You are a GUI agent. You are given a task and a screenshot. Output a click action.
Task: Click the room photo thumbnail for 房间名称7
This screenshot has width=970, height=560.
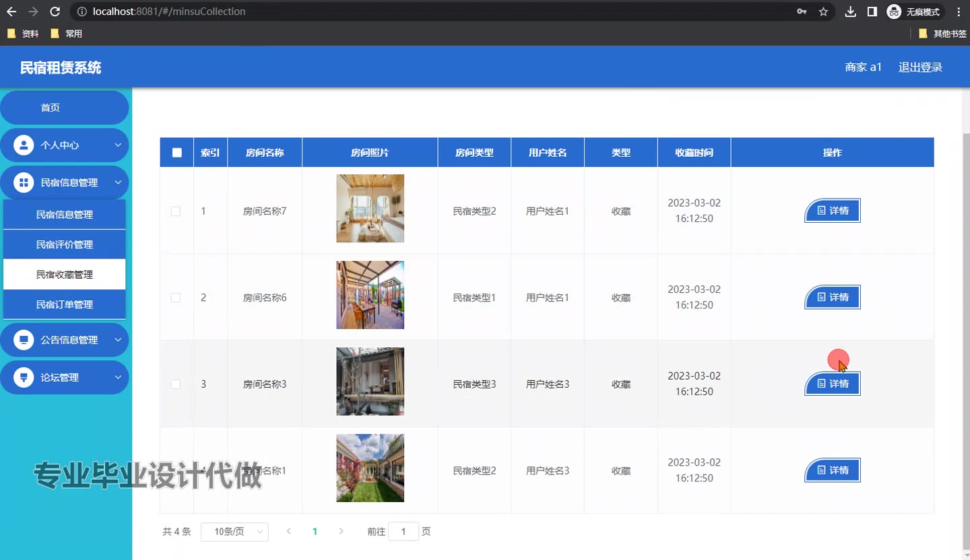[370, 209]
